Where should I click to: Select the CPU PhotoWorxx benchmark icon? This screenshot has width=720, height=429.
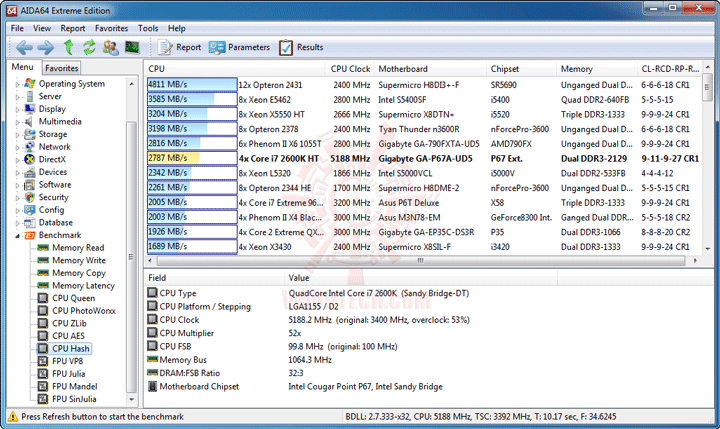pyautogui.click(x=43, y=311)
